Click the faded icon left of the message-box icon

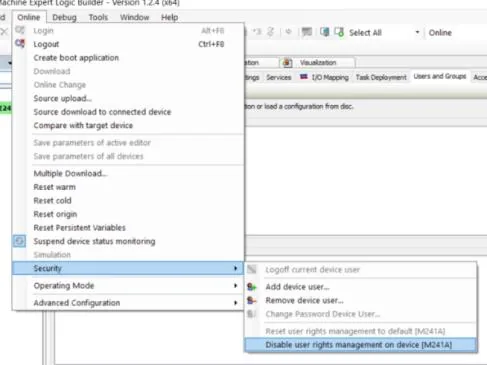pos(289,32)
